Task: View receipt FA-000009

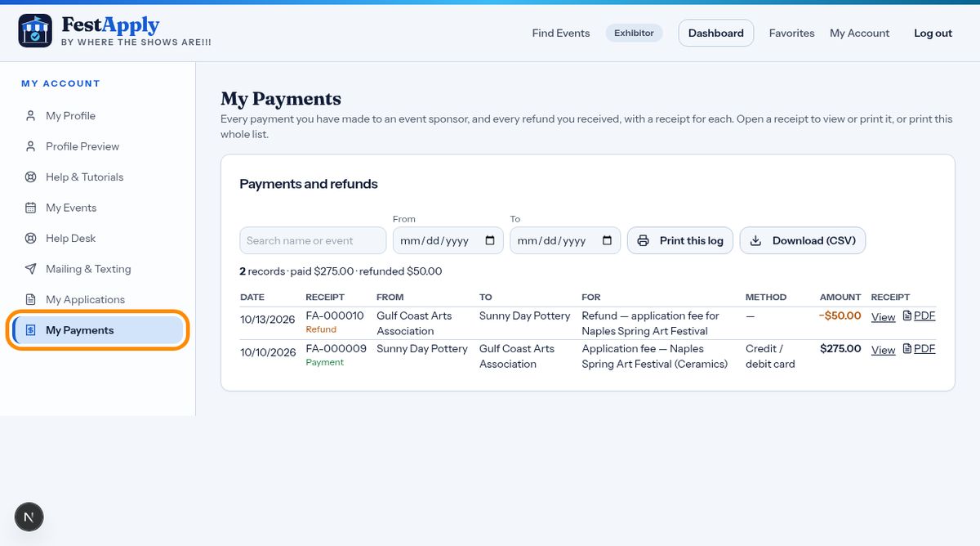Action: tap(883, 350)
